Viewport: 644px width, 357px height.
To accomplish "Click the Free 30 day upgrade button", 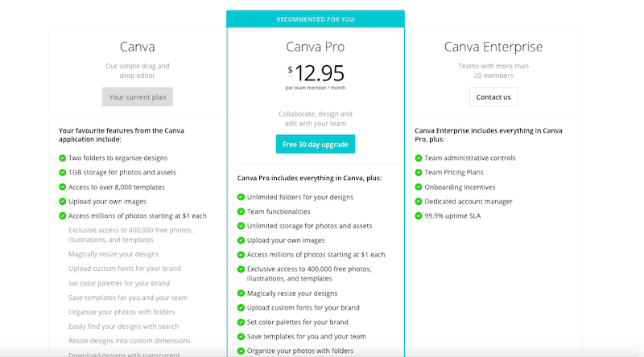I will click(x=316, y=144).
